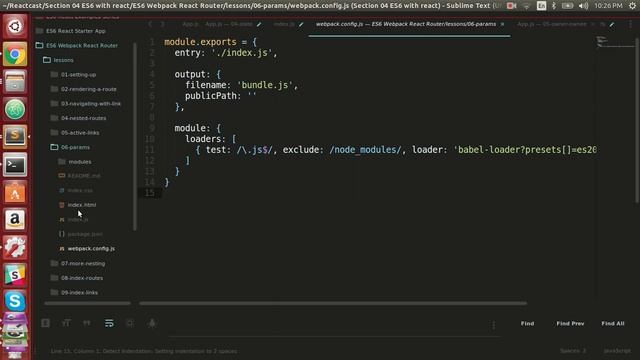
Task: Open the Ubuntu Dash launcher
Action: (15, 27)
